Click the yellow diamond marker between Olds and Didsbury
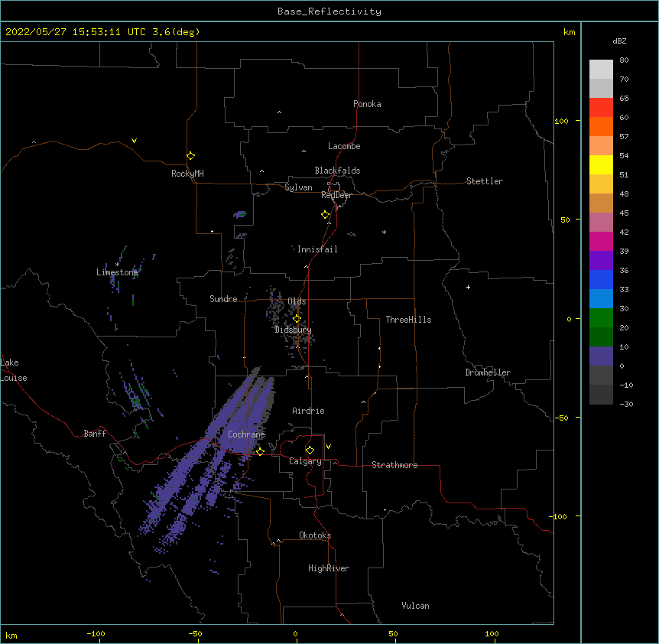The image size is (659, 644). click(x=297, y=319)
